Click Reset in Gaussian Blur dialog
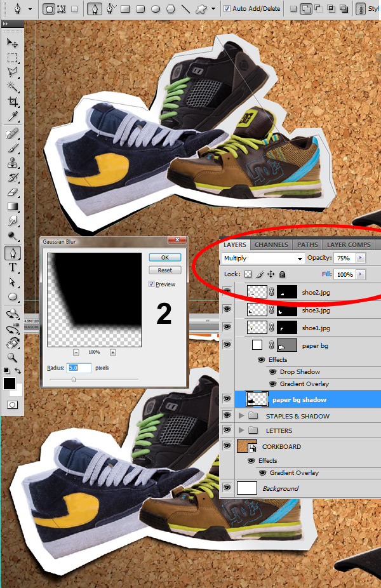The width and height of the screenshot is (381, 588). (x=165, y=270)
